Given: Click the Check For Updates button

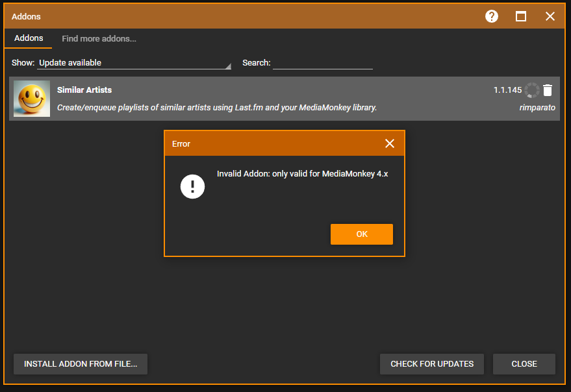Looking at the screenshot, I should [432, 364].
